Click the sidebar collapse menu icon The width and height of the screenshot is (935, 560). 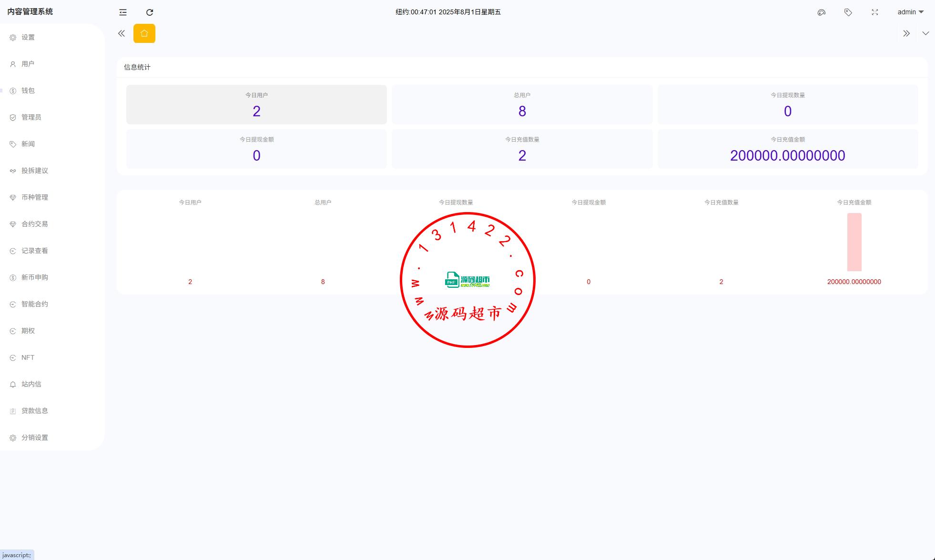123,12
